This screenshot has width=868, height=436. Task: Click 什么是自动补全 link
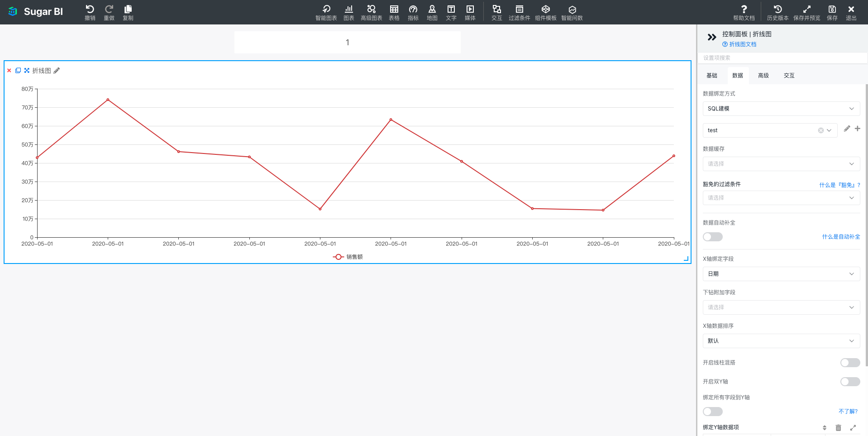pyautogui.click(x=841, y=237)
